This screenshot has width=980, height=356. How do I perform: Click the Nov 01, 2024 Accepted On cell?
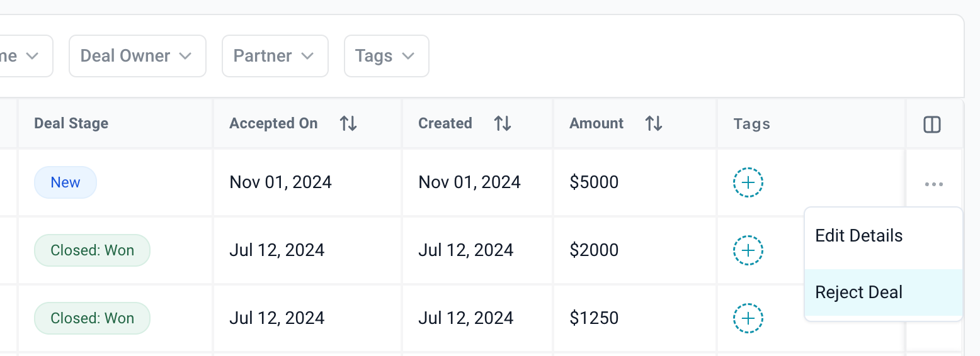coord(280,182)
